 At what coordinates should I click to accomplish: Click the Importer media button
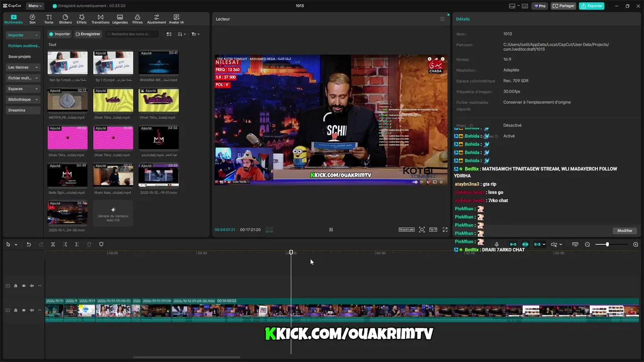(x=59, y=34)
